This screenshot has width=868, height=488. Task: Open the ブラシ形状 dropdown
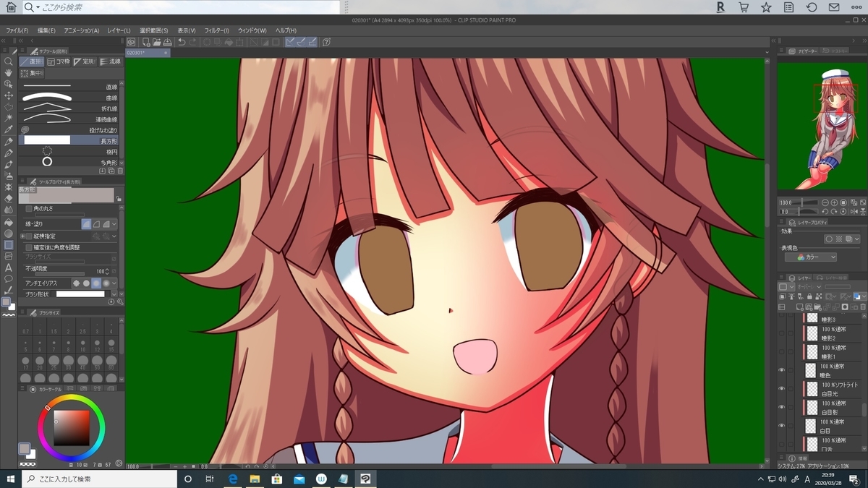tap(114, 294)
